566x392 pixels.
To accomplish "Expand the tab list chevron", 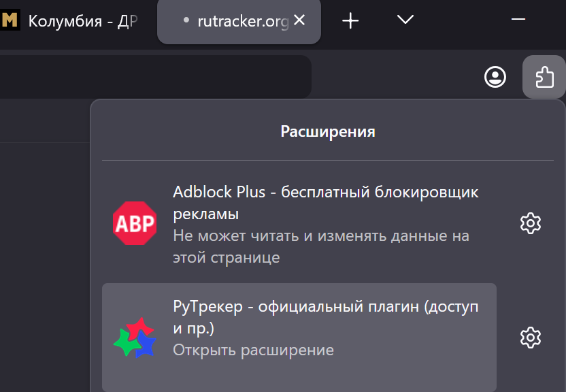I will point(405,20).
